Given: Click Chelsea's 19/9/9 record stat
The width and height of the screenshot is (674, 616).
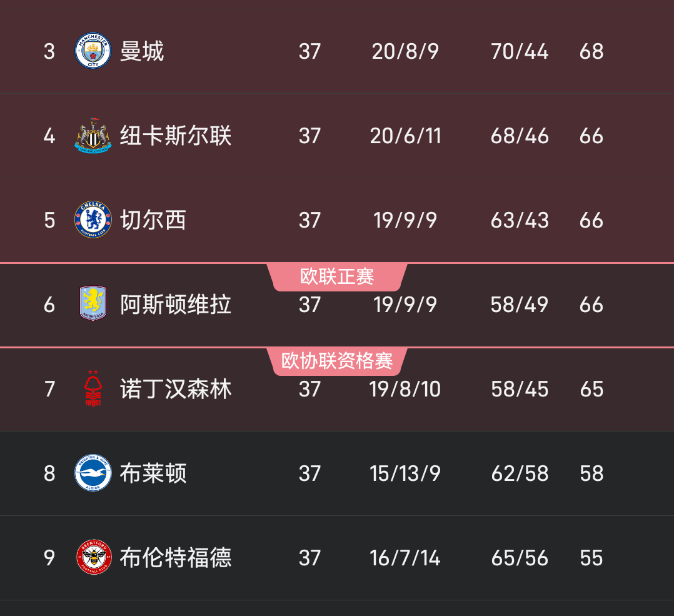Looking at the screenshot, I should pos(405,220).
